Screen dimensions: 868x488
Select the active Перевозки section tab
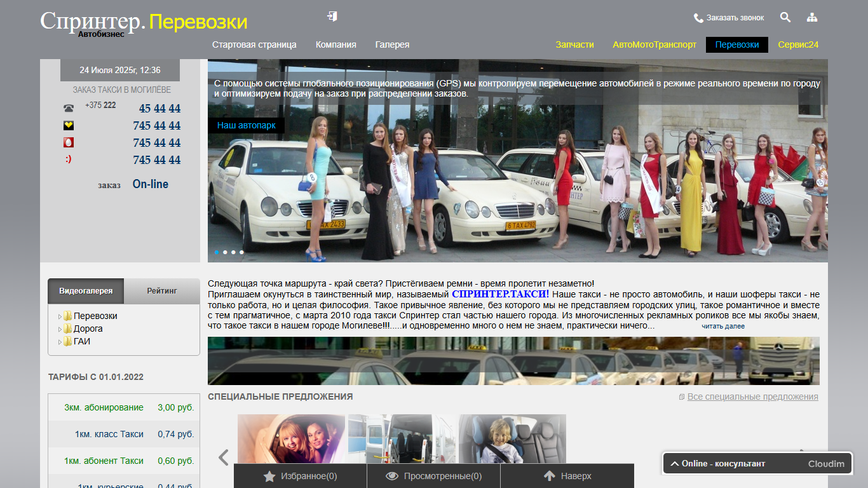[737, 44]
